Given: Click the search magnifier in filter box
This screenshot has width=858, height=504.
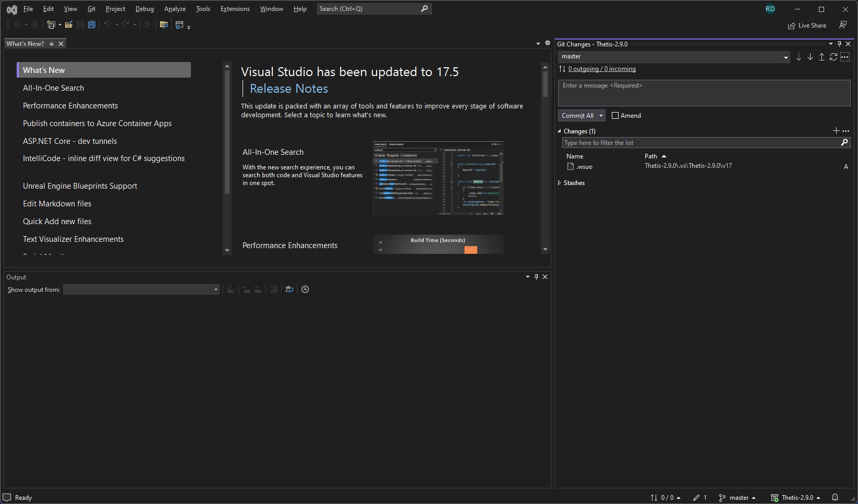Looking at the screenshot, I should 844,142.
